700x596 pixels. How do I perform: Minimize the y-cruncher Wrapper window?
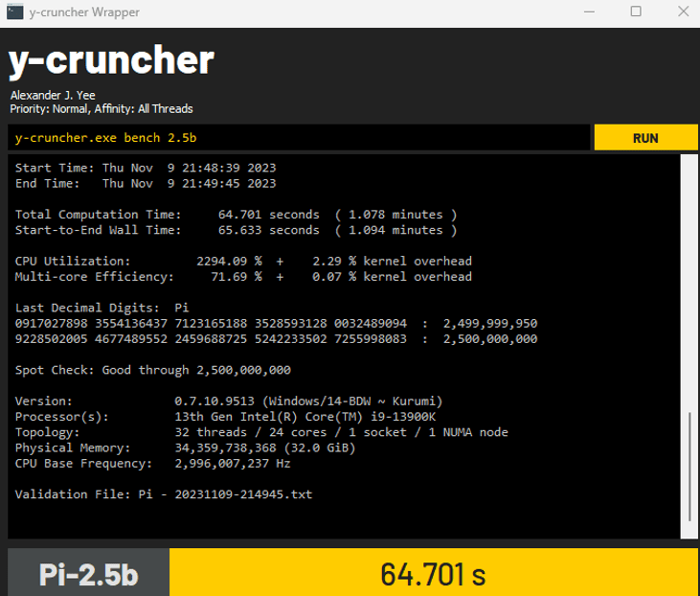[589, 11]
